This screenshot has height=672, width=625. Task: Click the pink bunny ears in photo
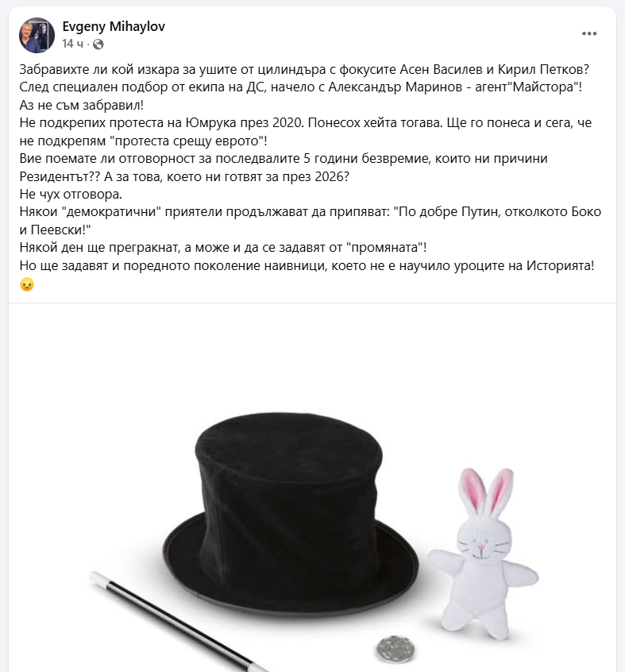pyautogui.click(x=485, y=491)
